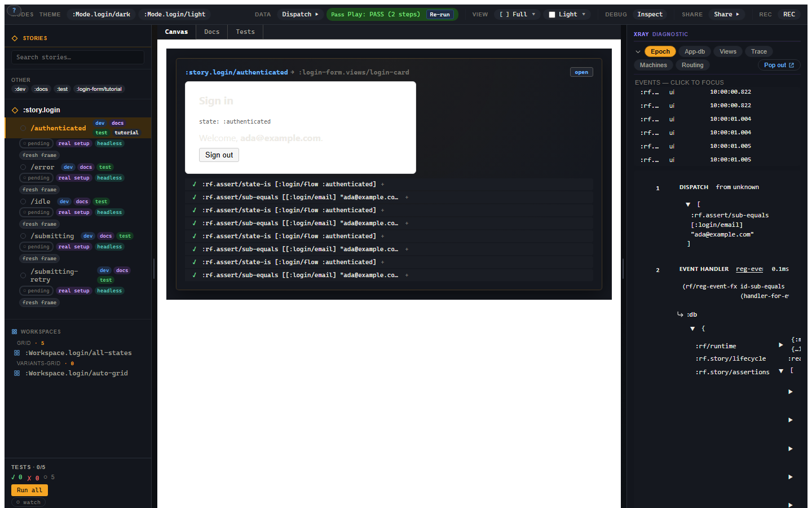Viewport: 812px width, 508px height.
Task: Click the Inspect debug button
Action: [650, 15]
